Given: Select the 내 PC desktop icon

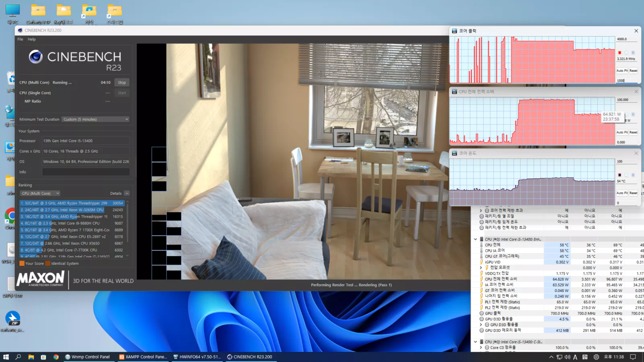Looking at the screenshot, I should click(x=12, y=14).
